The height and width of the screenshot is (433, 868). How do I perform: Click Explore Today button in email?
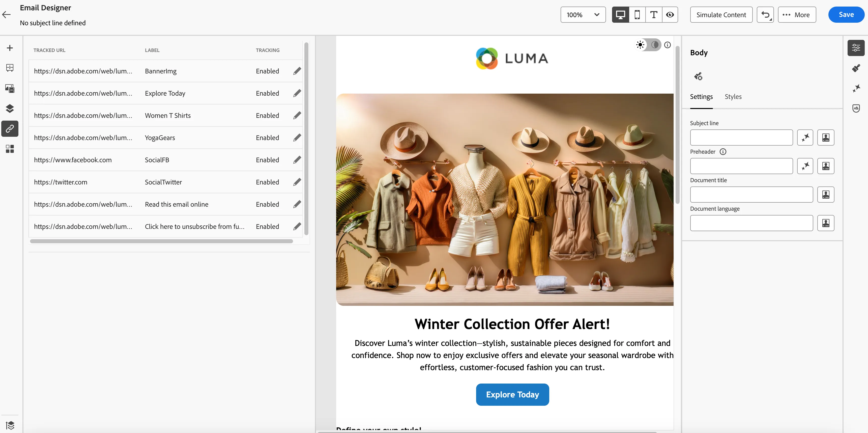pyautogui.click(x=512, y=395)
